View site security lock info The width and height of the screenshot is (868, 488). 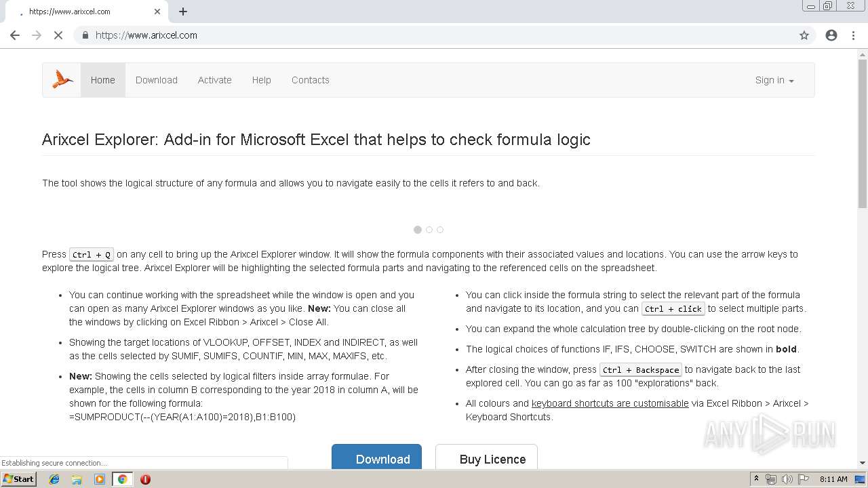[85, 35]
